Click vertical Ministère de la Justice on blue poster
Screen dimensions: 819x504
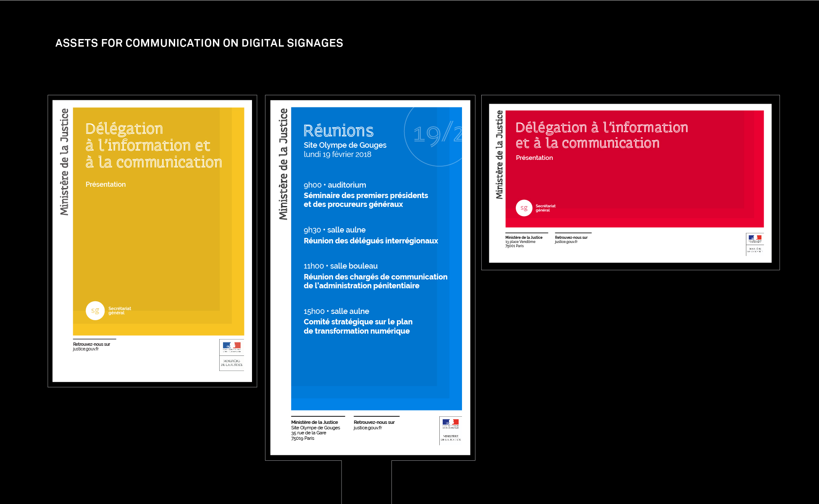tap(283, 164)
